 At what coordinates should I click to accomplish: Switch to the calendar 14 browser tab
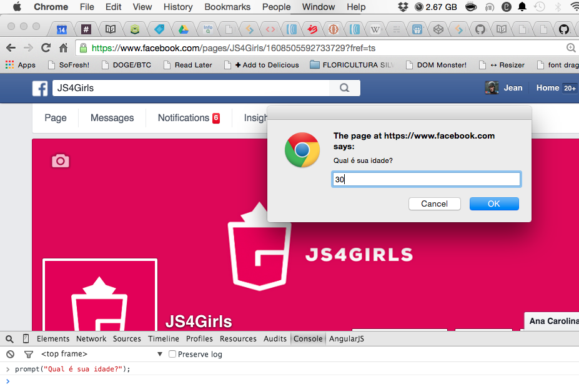pyautogui.click(x=62, y=29)
